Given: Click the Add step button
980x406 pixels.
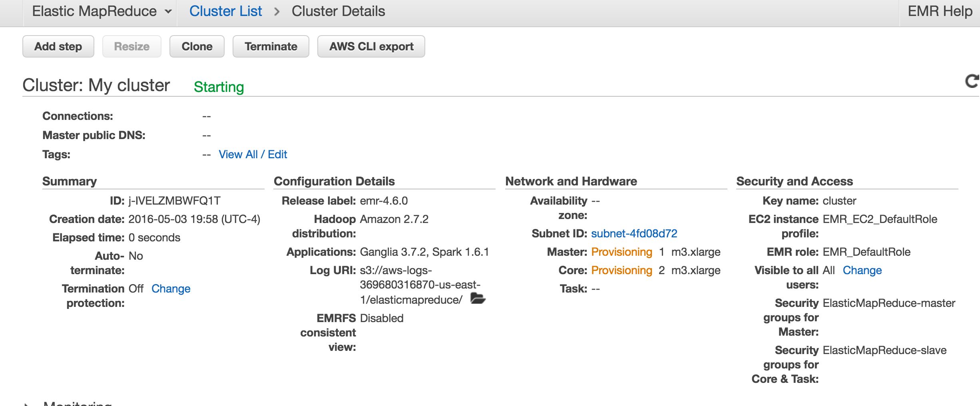Looking at the screenshot, I should coord(58,46).
